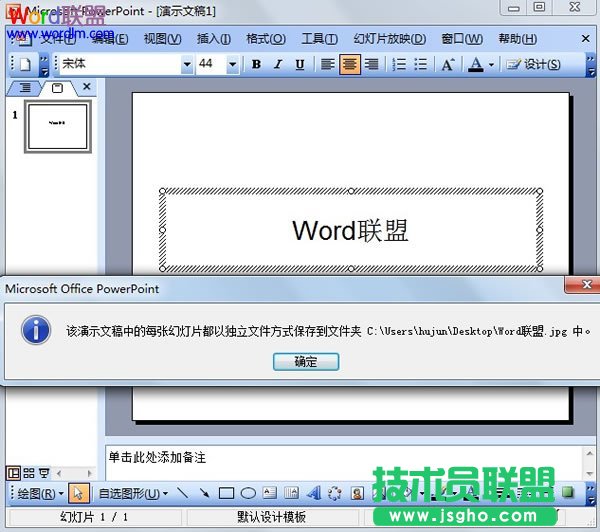Insert clip art from drawing toolbar
600x532 pixels.
tap(357, 493)
